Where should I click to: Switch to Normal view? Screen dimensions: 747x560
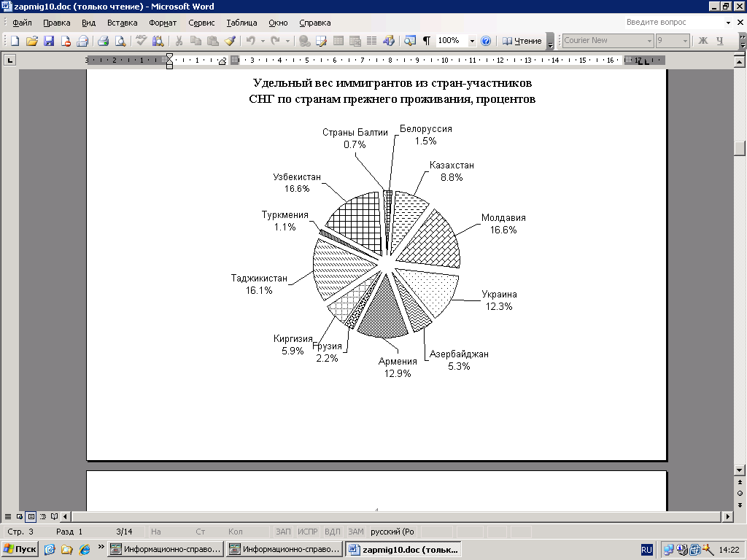click(8, 517)
